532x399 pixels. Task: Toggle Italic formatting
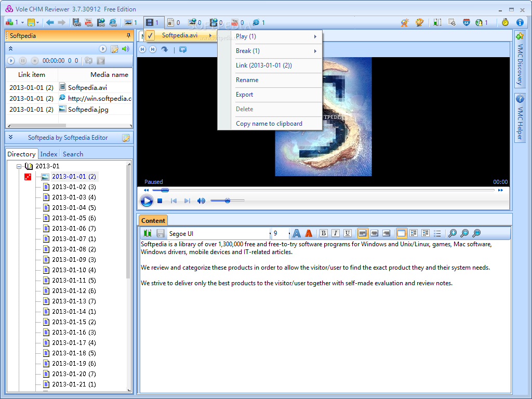335,233
